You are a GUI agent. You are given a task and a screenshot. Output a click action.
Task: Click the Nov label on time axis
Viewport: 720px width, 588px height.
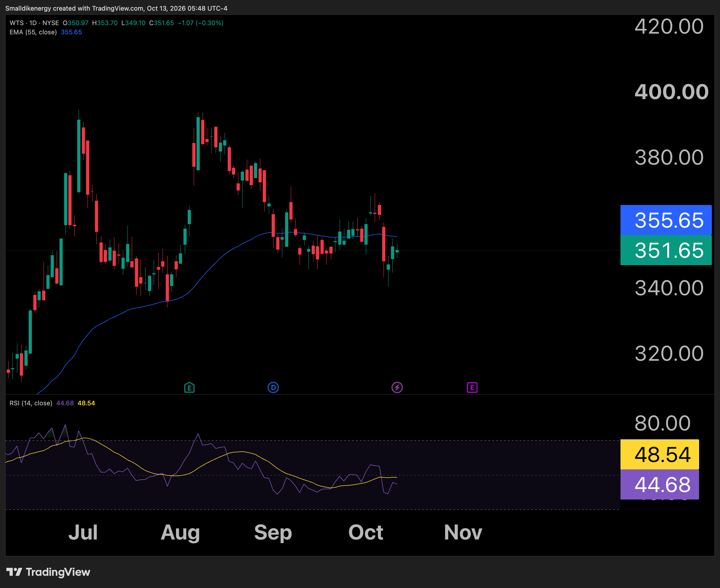(463, 532)
